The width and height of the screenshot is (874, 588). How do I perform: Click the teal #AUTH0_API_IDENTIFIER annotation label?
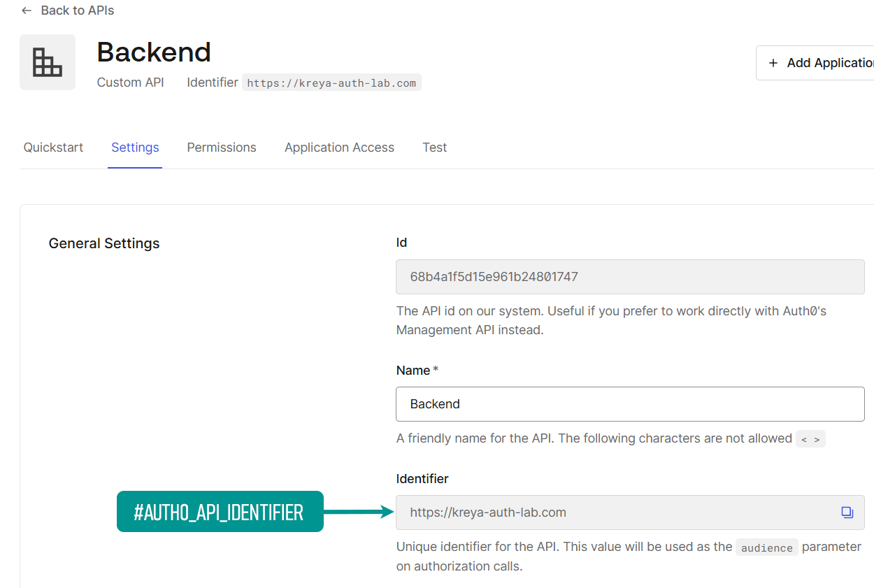tap(220, 512)
